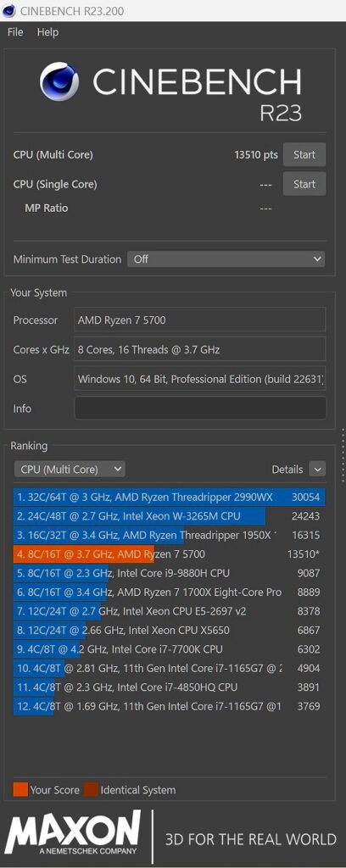Select the Core i7-7700K ranking row
346x868 pixels.
pyautogui.click(x=170, y=648)
